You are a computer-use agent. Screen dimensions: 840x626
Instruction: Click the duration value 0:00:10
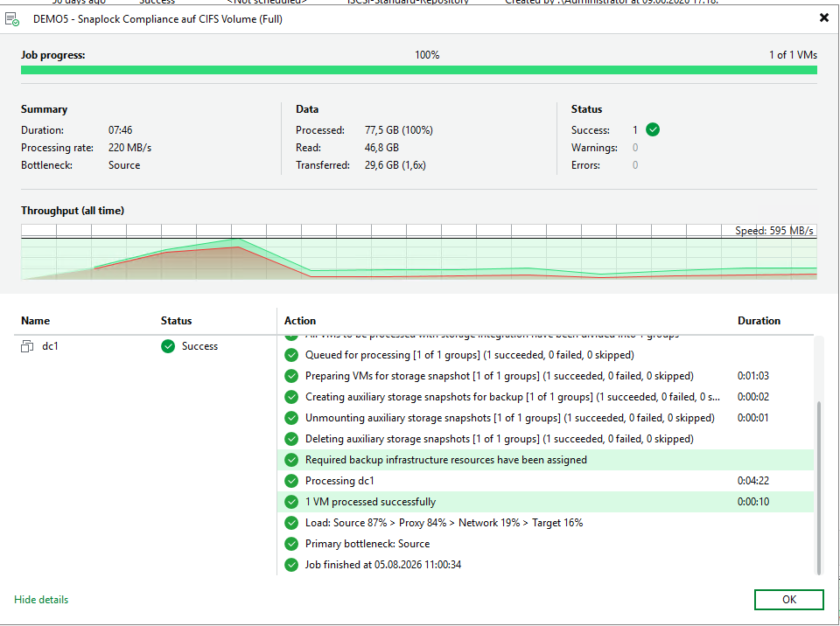point(753,502)
